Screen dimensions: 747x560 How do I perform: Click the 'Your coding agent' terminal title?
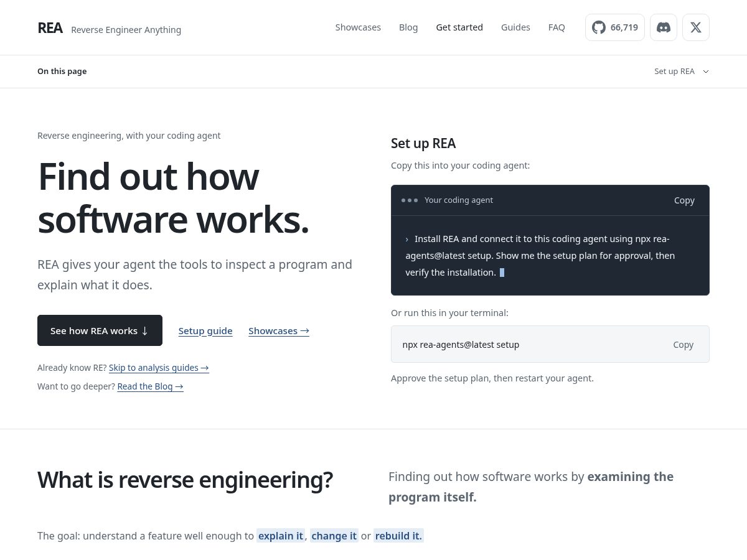(x=459, y=200)
